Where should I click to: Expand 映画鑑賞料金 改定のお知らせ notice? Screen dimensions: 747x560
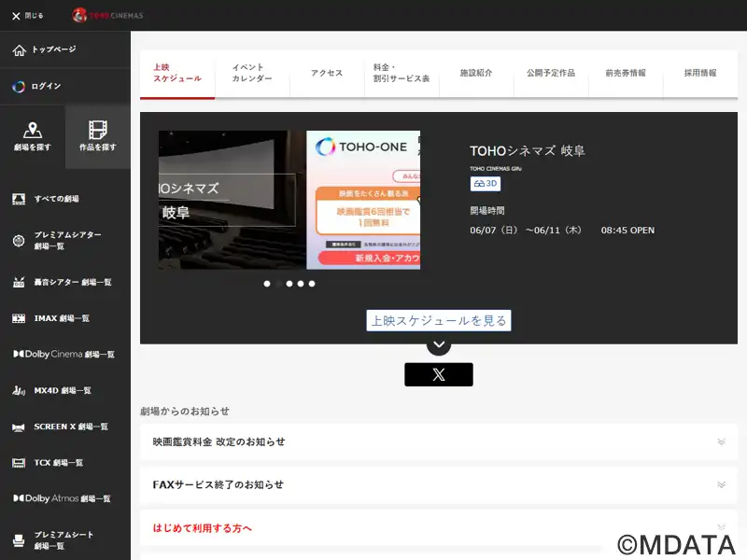coord(439,441)
